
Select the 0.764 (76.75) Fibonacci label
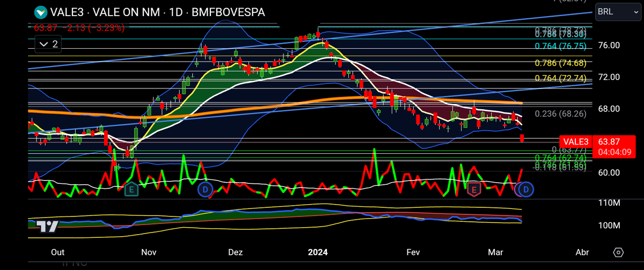560,46
